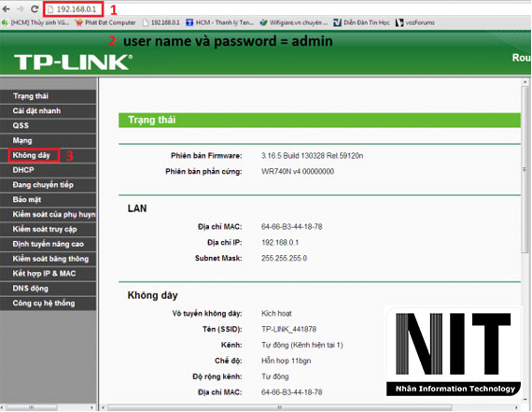Open DNS động menu item

coord(48,289)
